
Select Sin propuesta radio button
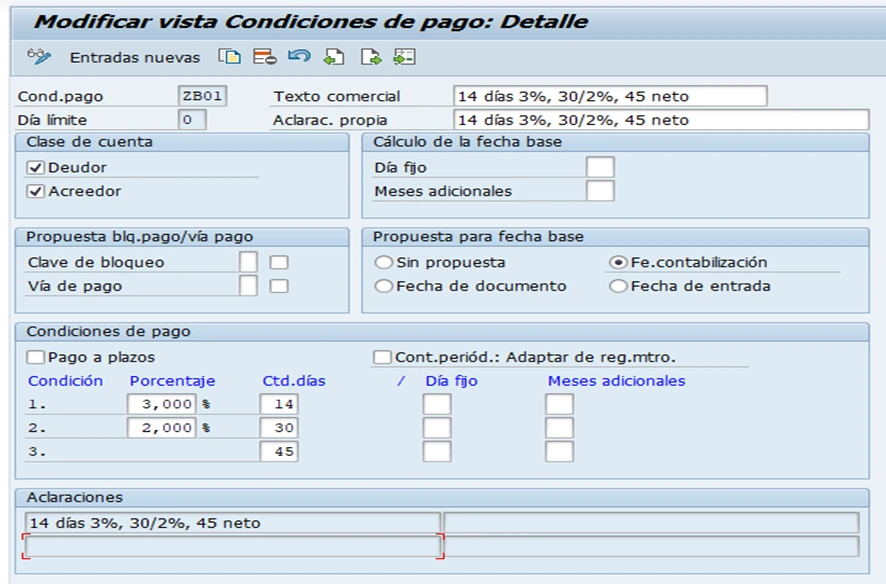(384, 262)
